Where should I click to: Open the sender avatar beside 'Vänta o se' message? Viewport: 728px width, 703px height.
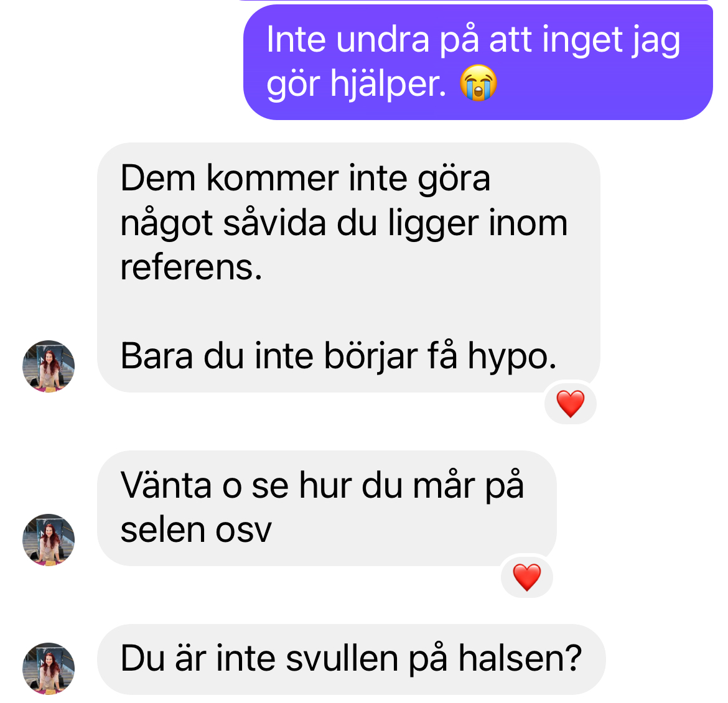(49, 539)
